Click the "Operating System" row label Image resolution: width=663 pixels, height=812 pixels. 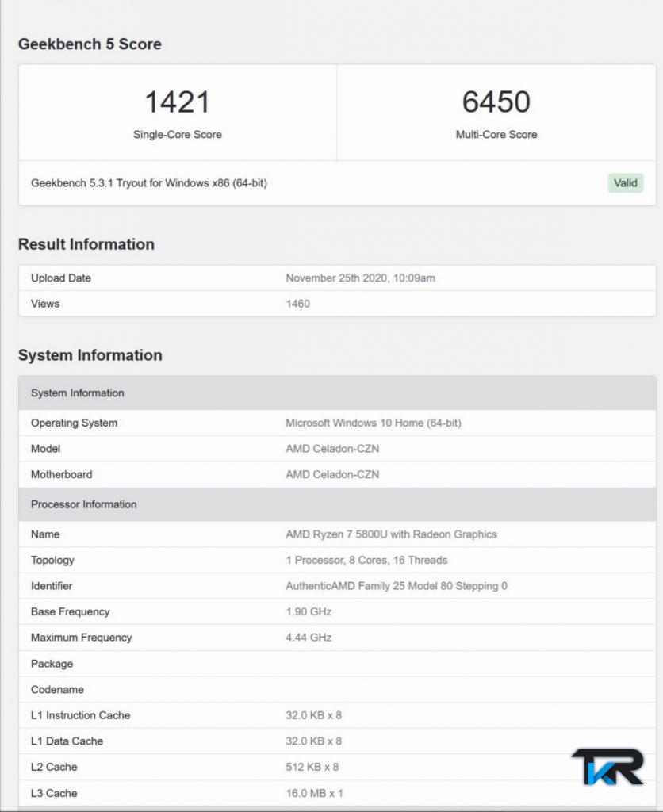point(74,423)
